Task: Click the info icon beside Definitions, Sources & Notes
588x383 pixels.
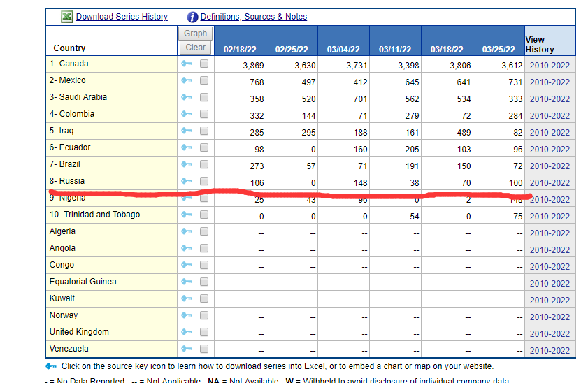Action: tap(192, 17)
